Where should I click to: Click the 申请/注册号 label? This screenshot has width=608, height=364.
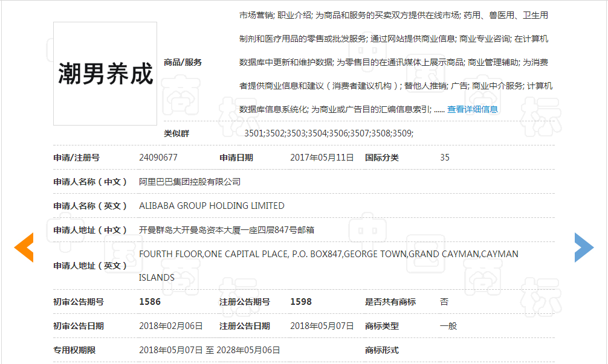pos(76,158)
